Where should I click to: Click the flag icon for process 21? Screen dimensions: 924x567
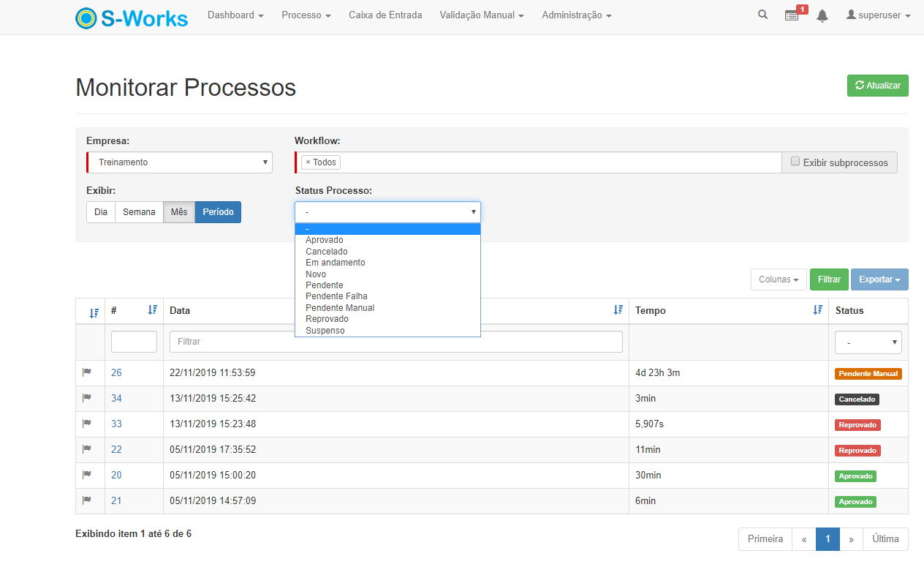point(87,500)
